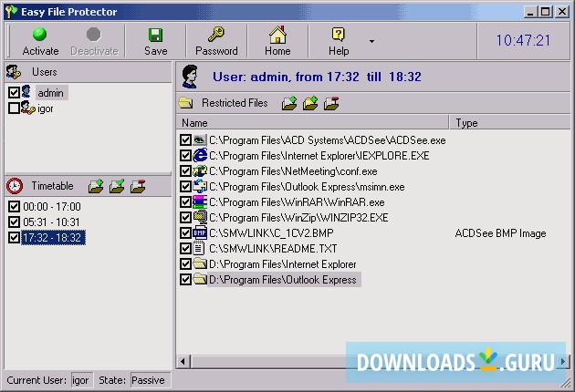Open Help with the question mark icon
This screenshot has height=392, width=575.
(x=339, y=41)
